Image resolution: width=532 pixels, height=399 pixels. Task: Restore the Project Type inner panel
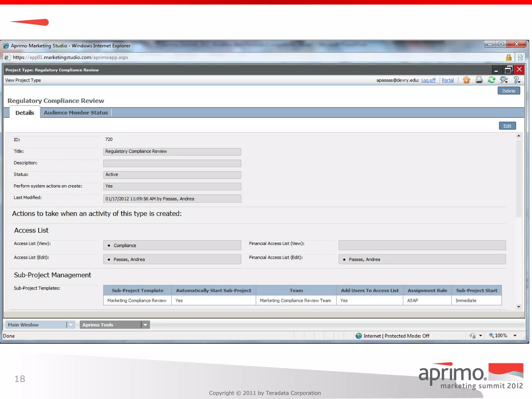tap(508, 70)
